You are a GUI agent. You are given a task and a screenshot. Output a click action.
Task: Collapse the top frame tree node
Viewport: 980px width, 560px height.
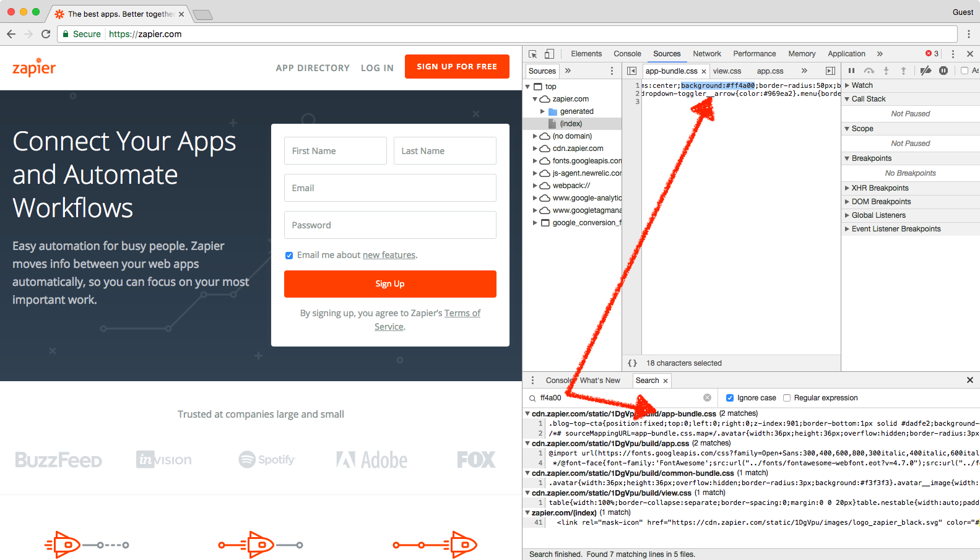528,87
